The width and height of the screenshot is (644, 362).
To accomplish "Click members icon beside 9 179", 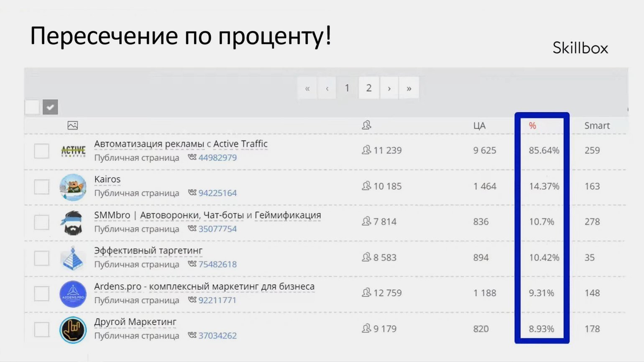I will click(366, 329).
